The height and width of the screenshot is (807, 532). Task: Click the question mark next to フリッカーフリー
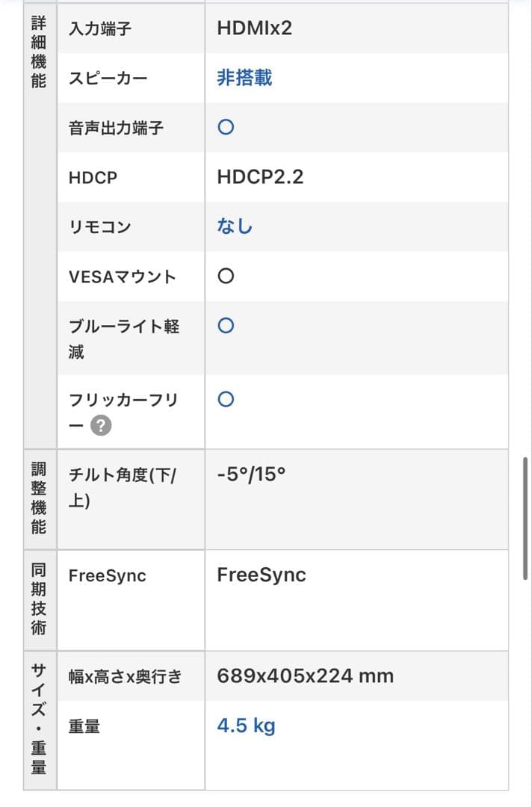[101, 425]
